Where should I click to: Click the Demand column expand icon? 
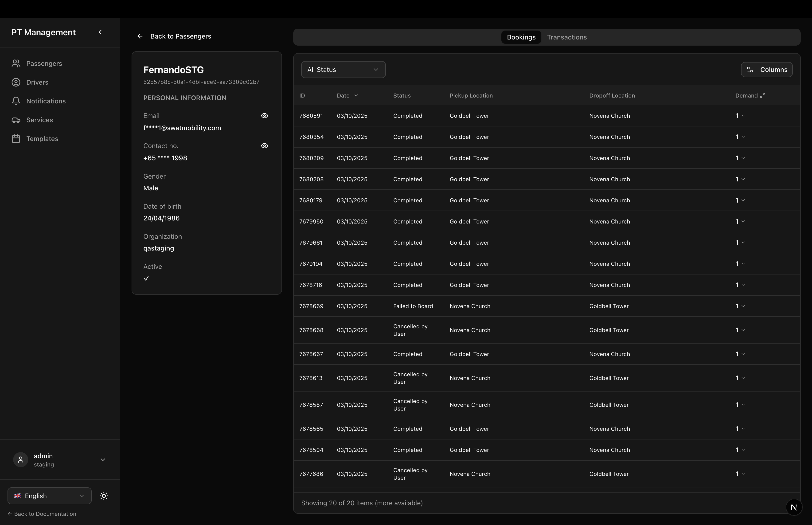click(763, 95)
